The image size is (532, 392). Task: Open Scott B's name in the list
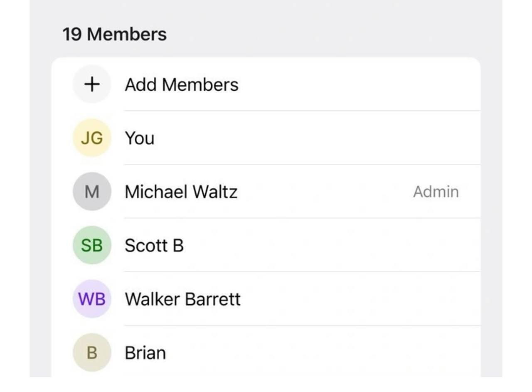[154, 246]
